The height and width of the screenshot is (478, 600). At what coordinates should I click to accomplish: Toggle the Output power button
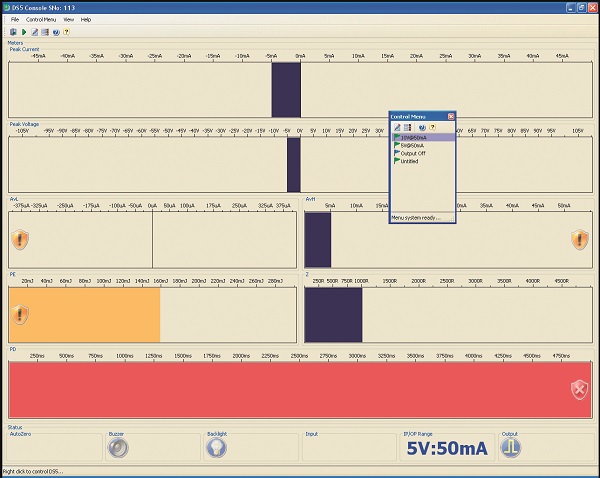[510, 448]
